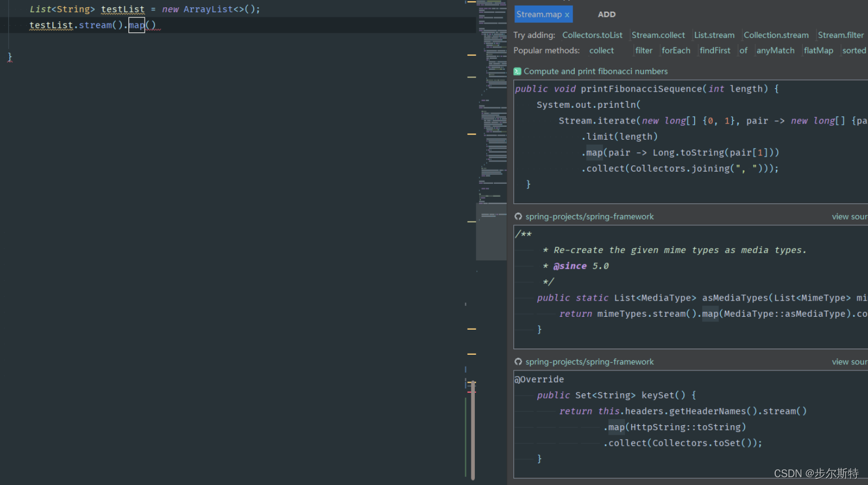Close the Stream.map filter tag
868x485 pixels.
567,15
